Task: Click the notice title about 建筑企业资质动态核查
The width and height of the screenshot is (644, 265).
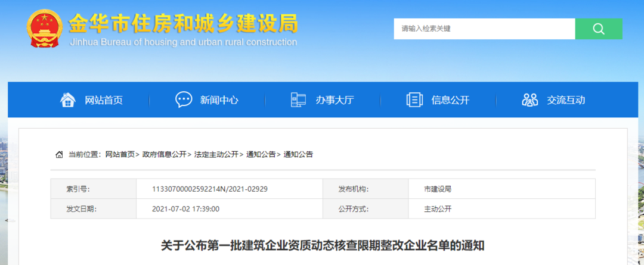Action: point(323,245)
